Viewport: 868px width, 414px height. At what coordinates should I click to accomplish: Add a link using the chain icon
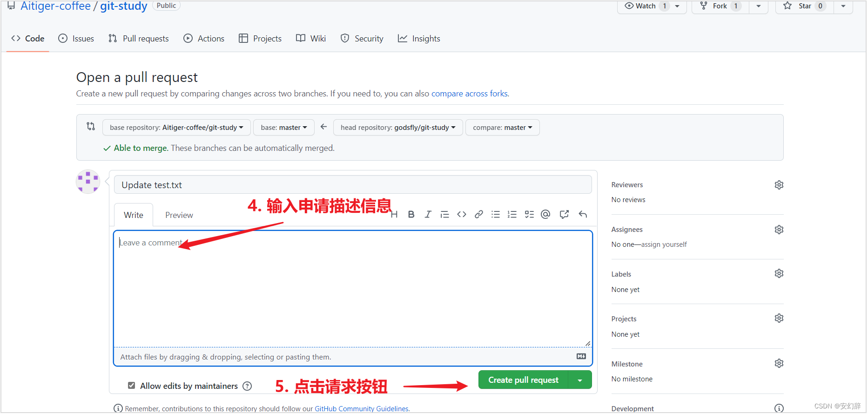pos(478,215)
